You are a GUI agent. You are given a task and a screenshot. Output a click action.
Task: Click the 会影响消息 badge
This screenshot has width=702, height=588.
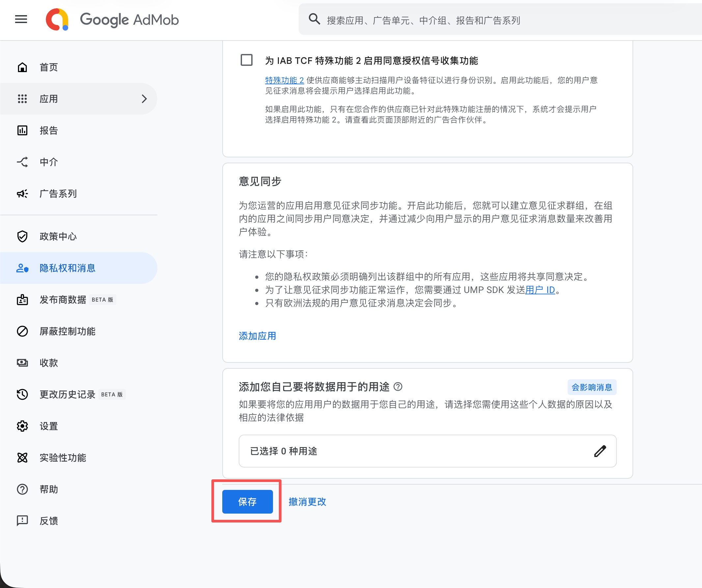click(592, 387)
